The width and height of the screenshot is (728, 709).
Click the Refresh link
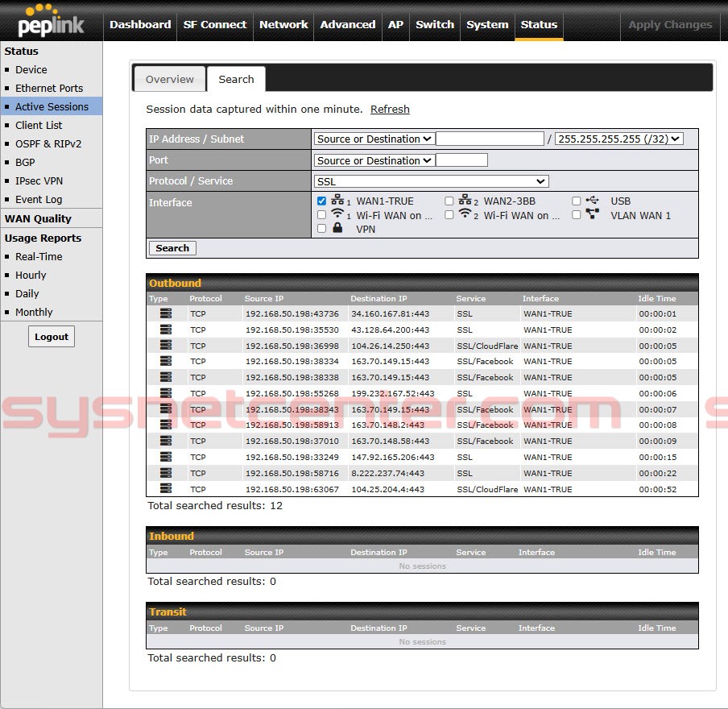coord(390,110)
